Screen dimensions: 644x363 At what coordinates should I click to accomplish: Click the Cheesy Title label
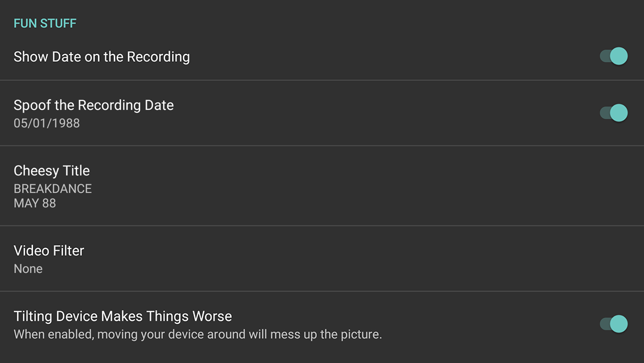click(x=52, y=170)
